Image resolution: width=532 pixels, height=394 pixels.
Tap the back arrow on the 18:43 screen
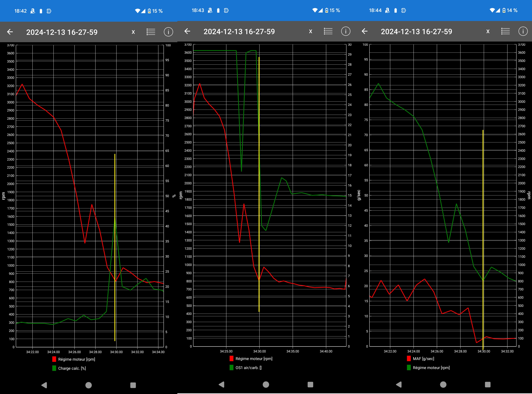[187, 31]
